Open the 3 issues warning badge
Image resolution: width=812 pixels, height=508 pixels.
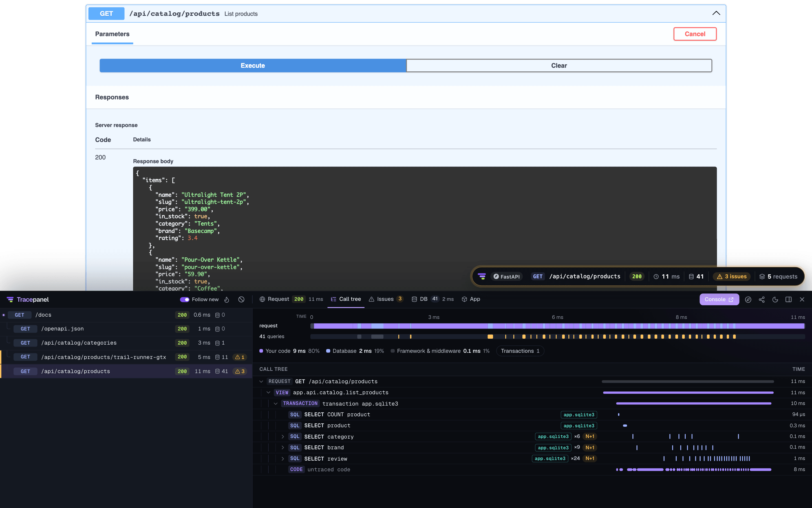point(731,277)
